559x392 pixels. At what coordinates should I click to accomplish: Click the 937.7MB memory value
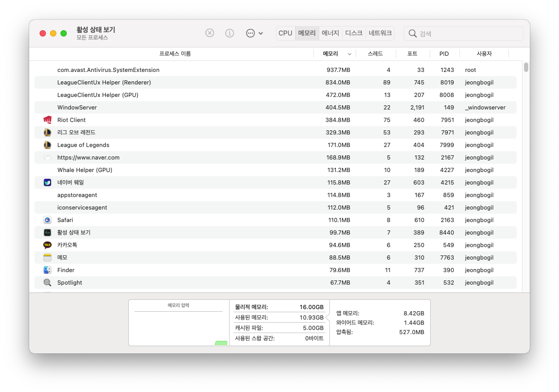338,70
